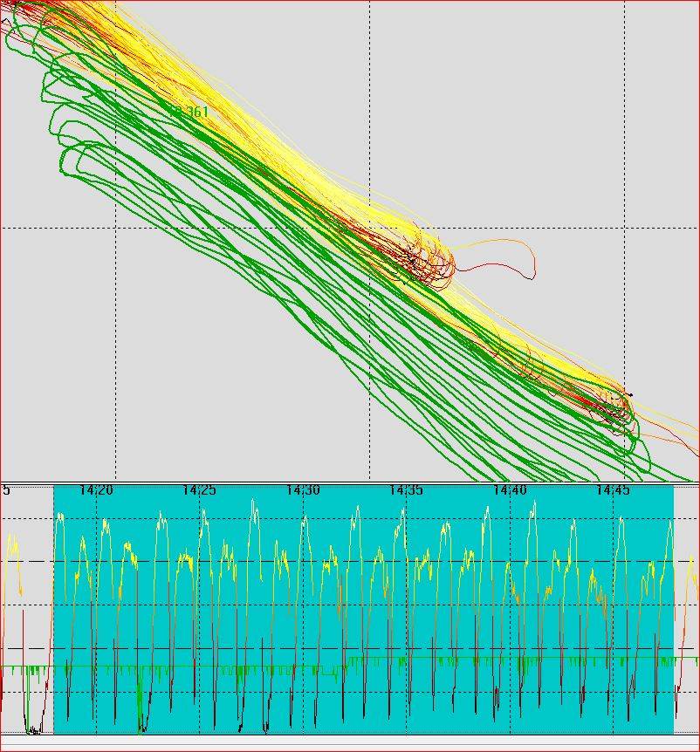Click the black marker at lower-right turn point
The image size is (700, 752).
628,395
